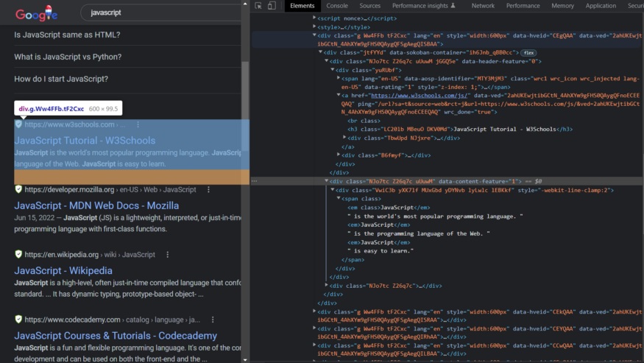Screen dimensions: 644x363
Task: Click shield icon beside en.wikipedia.org result
Action: pos(18,255)
